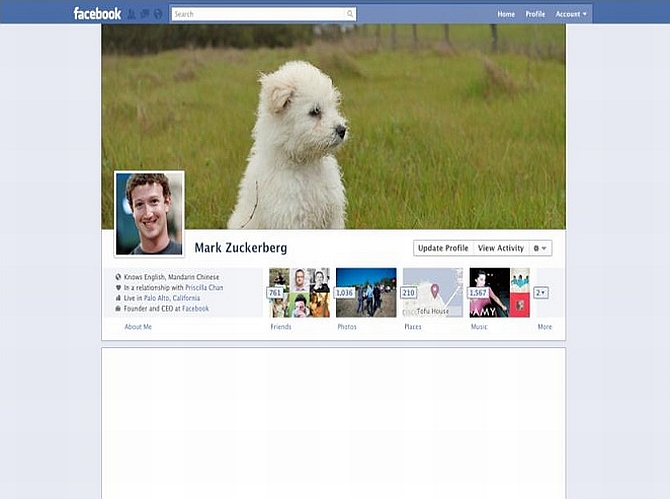Click the Facebook logo
Viewport: 670px width, 499px height.
(x=97, y=14)
